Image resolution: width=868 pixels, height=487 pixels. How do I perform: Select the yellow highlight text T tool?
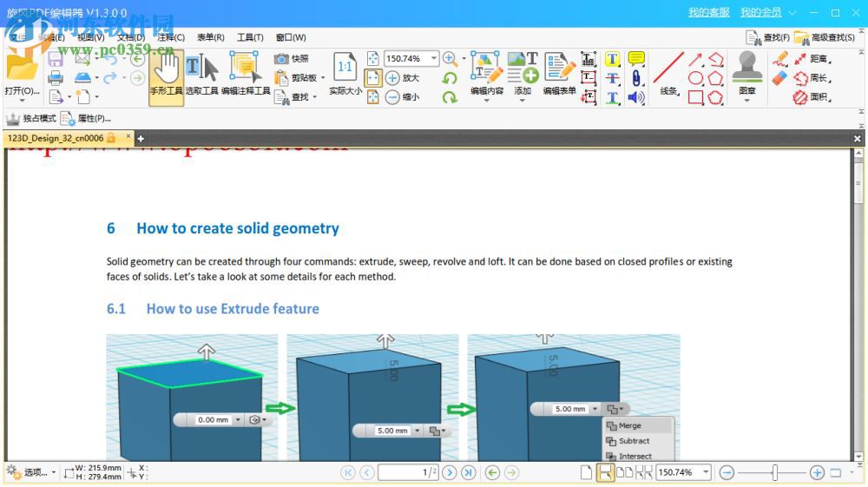coord(612,59)
